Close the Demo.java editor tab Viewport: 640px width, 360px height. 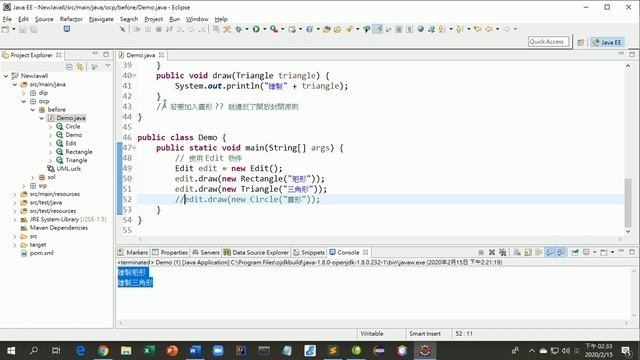click(x=162, y=55)
